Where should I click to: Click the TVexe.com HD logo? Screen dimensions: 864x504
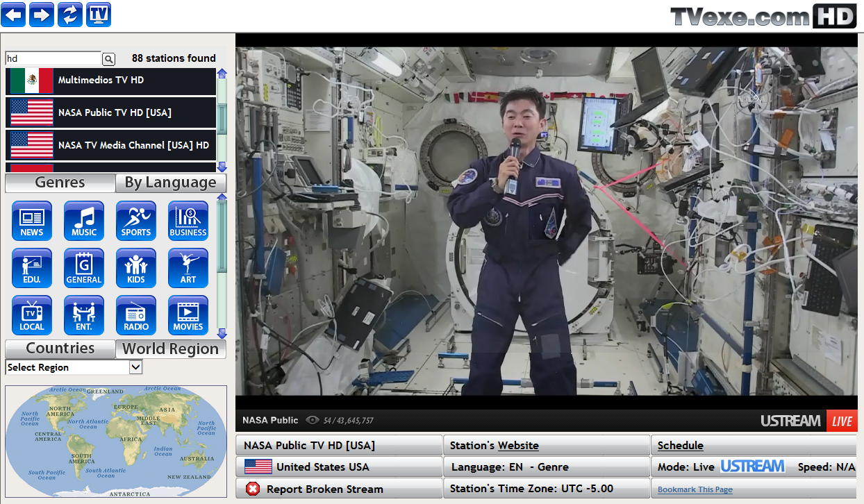(763, 17)
